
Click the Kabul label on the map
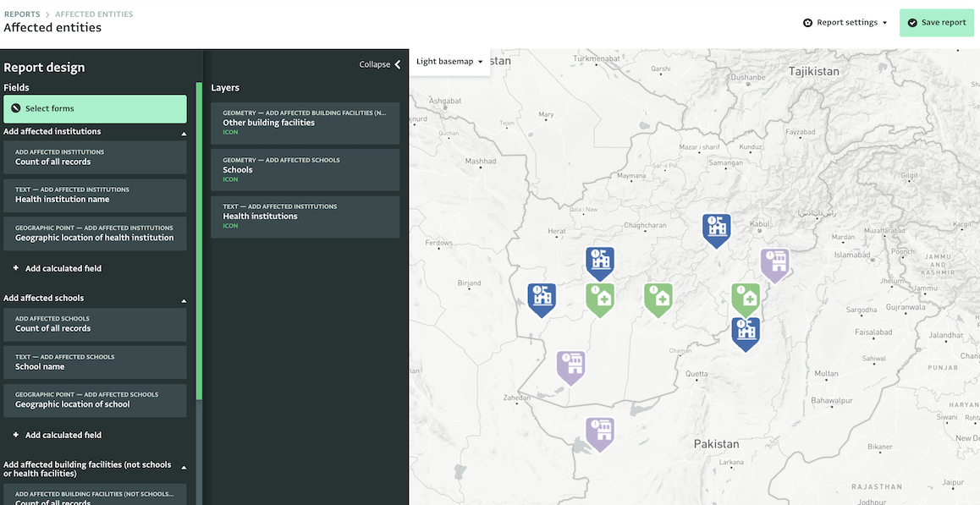click(x=760, y=224)
